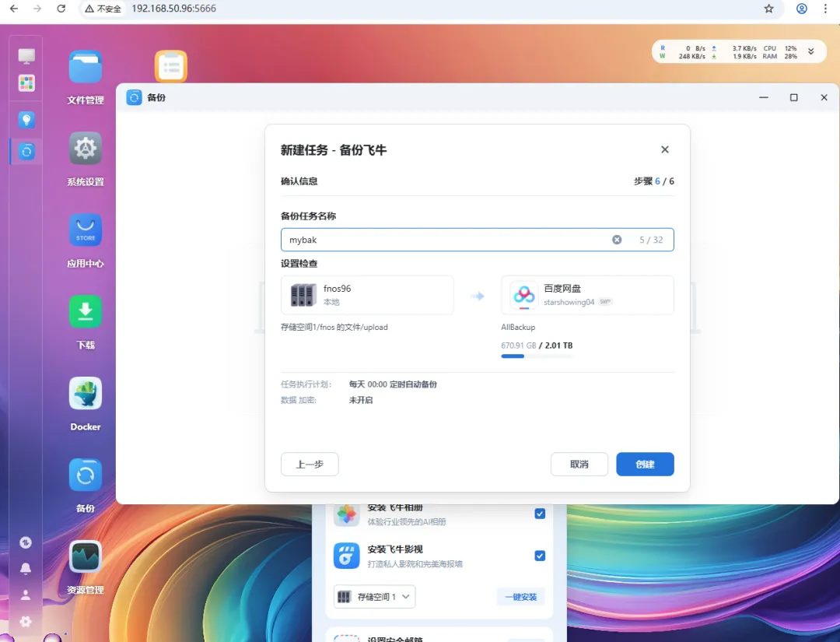
Task: Click the 一键安装 button
Action: click(520, 596)
